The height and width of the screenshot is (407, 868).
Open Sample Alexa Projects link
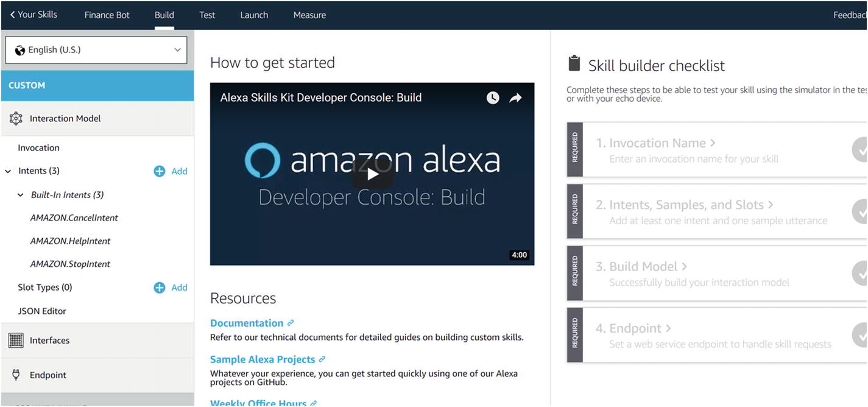263,359
